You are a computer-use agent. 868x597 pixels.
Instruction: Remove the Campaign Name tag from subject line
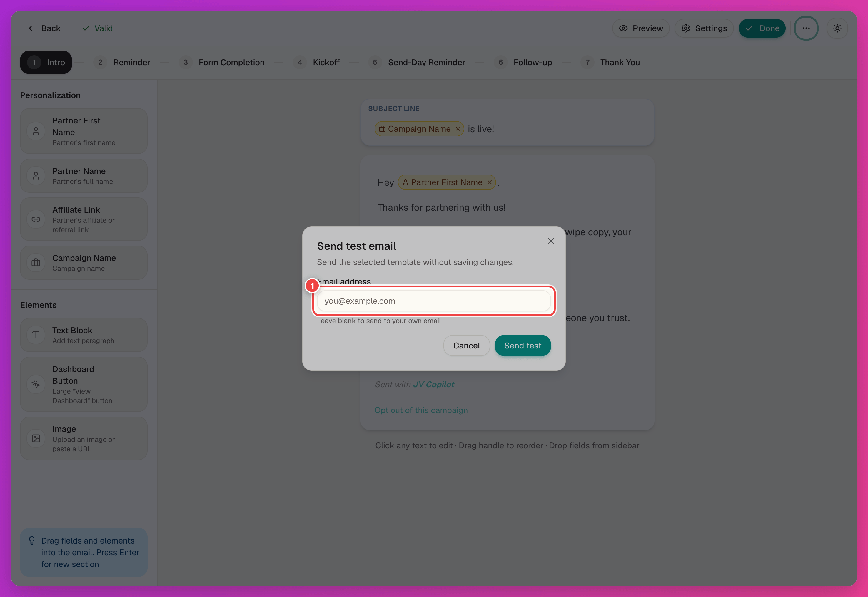click(x=458, y=129)
